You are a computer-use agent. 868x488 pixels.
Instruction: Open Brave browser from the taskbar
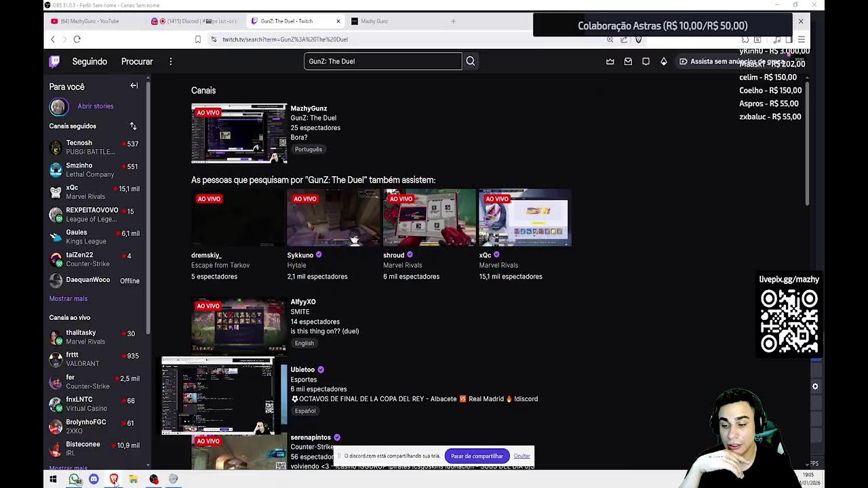pyautogui.click(x=114, y=479)
